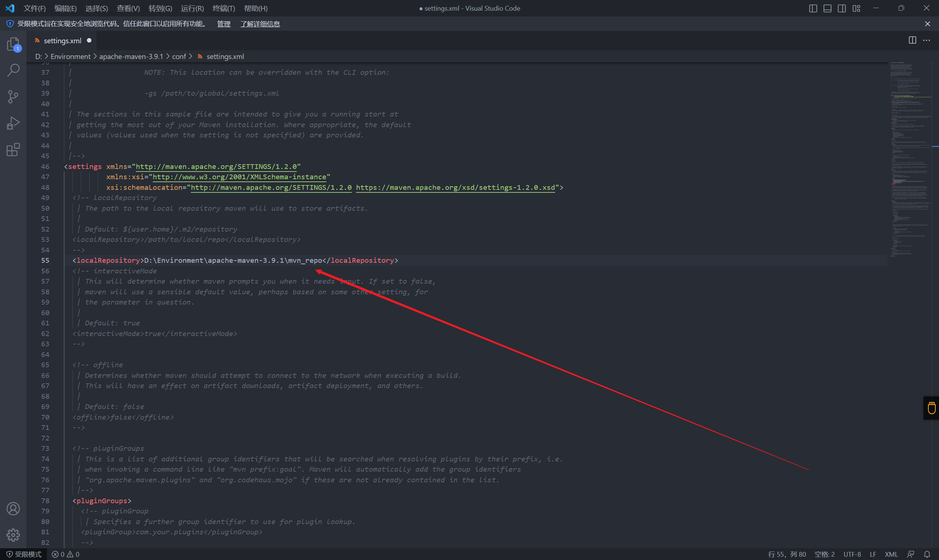Open the Explorer view in activity bar
The image size is (939, 560).
coord(13,44)
